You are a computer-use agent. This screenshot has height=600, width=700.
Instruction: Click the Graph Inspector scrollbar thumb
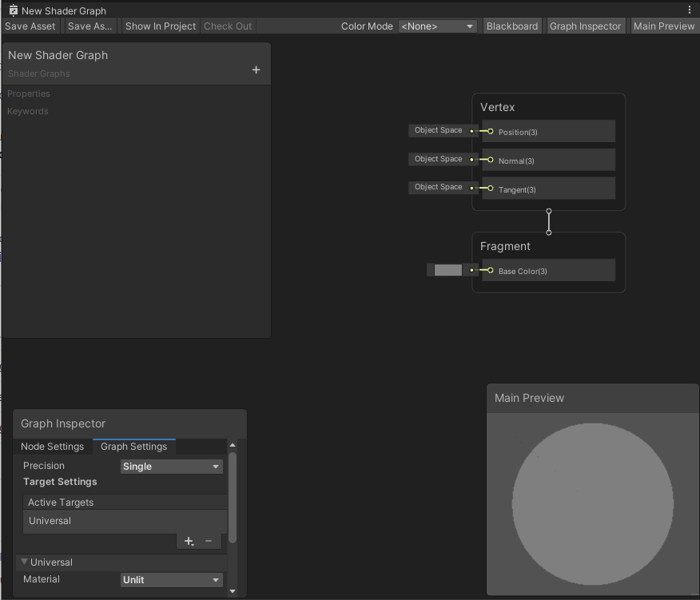(233, 498)
